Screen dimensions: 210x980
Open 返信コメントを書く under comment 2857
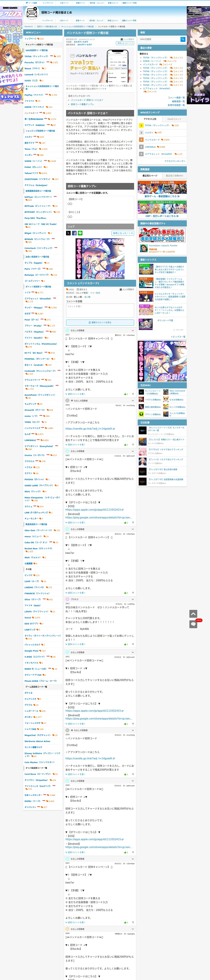pos(75,394)
